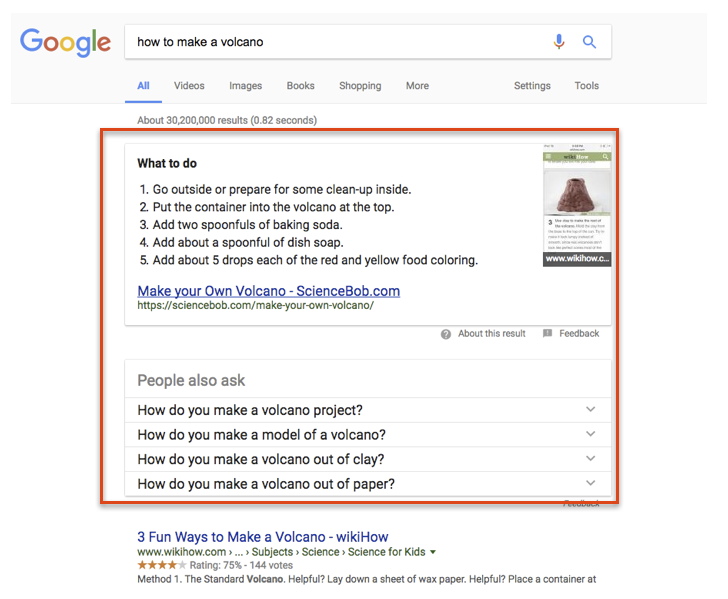Open "Make your Own Volcano - ScienceBob.com" link
Image resolution: width=728 pixels, height=599 pixels.
(268, 291)
